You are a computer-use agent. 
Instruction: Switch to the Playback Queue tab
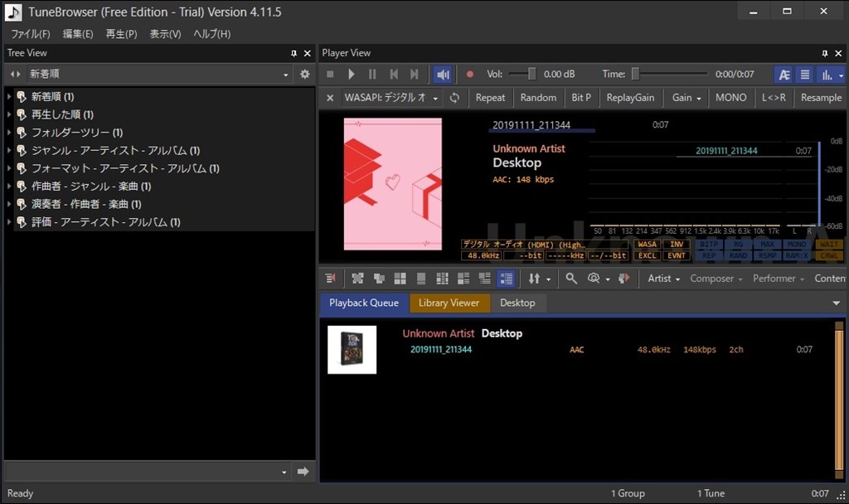(x=364, y=303)
